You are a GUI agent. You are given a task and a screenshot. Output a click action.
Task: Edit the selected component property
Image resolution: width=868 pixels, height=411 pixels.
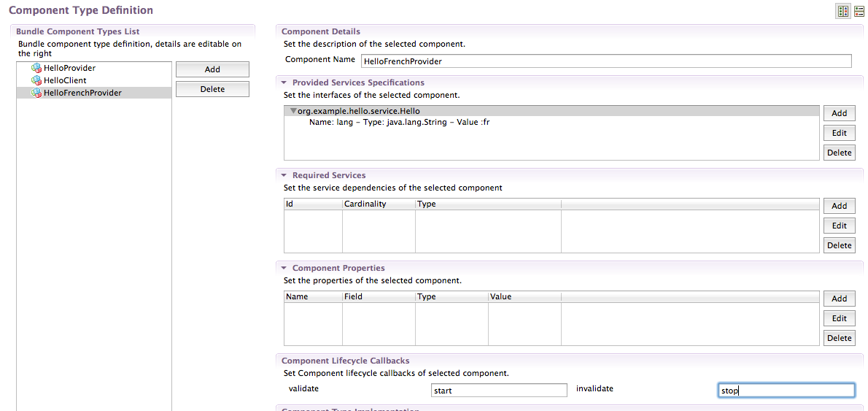(839, 318)
